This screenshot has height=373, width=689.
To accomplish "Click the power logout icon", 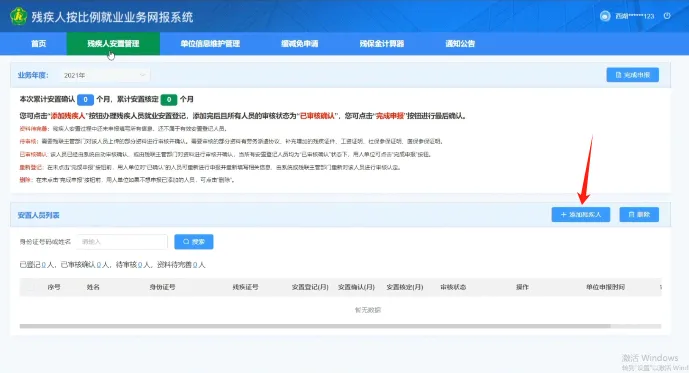I will pyautogui.click(x=667, y=16).
